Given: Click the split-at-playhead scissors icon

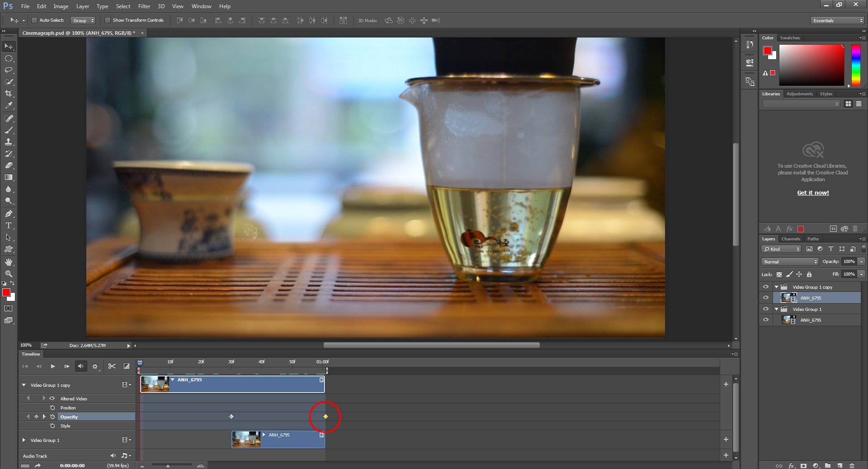Looking at the screenshot, I should point(112,366).
